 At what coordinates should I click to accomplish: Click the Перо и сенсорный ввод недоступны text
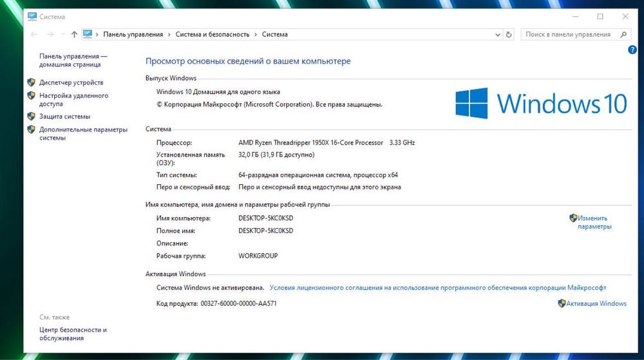click(319, 187)
